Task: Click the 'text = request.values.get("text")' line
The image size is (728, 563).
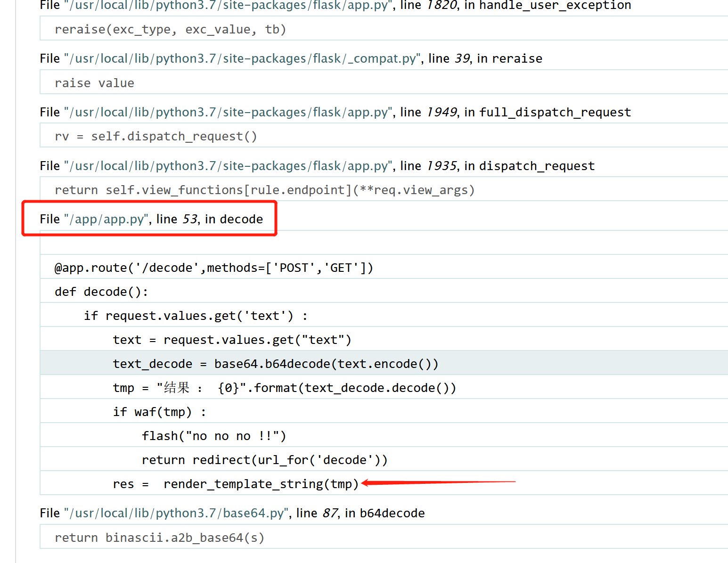Action: [x=384, y=340]
